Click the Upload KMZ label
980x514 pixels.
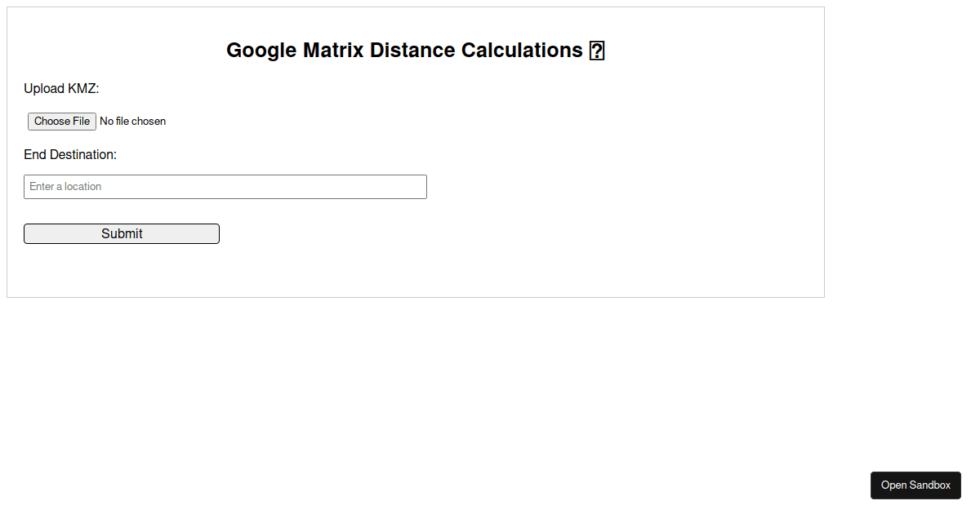[x=61, y=88]
